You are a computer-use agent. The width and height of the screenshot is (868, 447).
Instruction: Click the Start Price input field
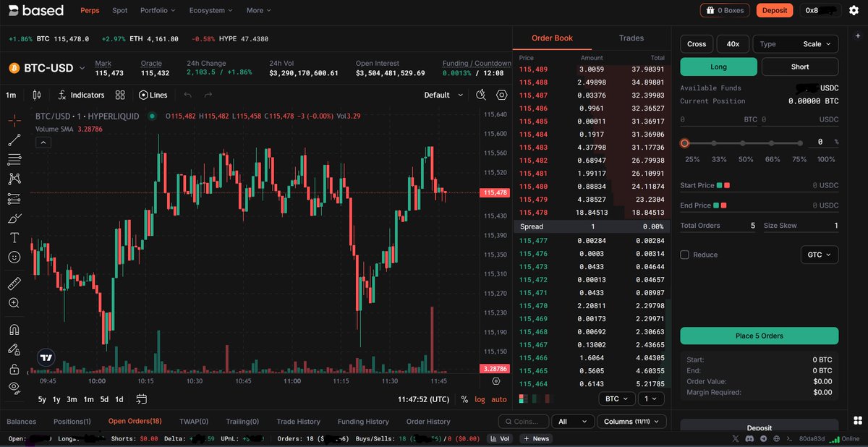tap(759, 186)
